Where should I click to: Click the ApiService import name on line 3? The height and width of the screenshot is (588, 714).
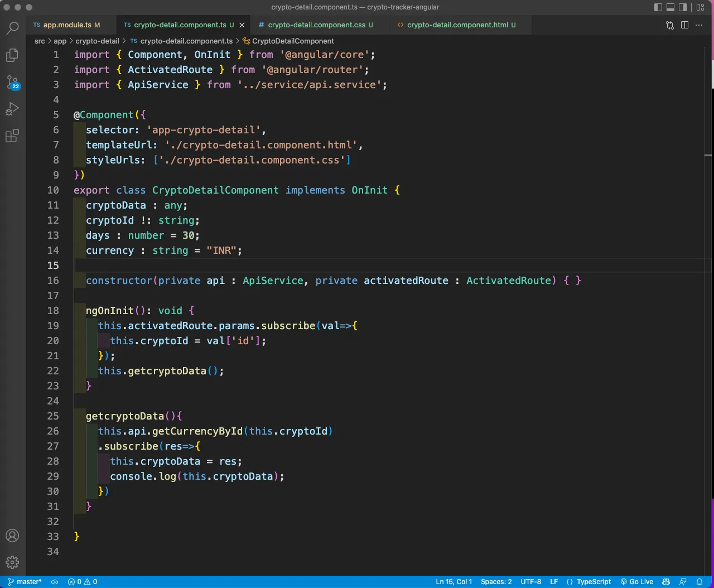pyautogui.click(x=158, y=85)
